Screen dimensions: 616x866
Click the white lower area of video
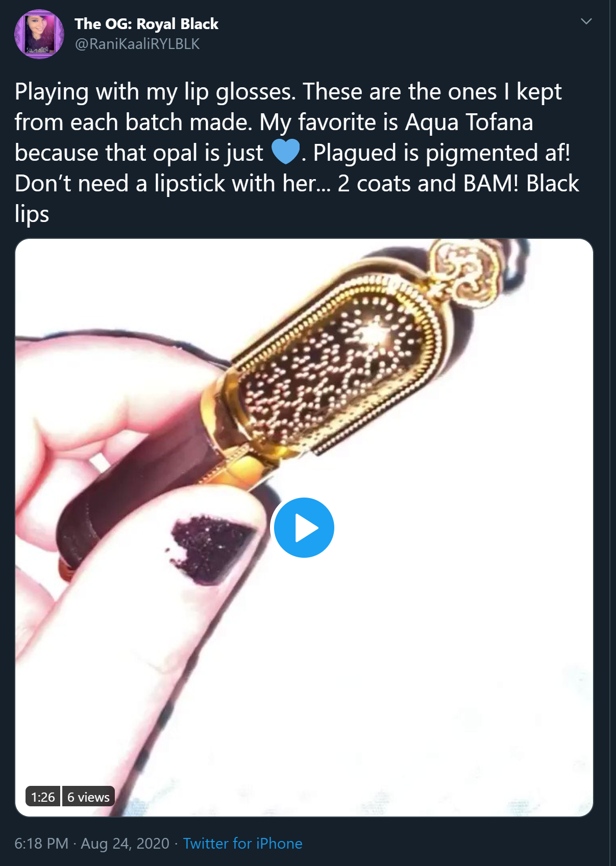(408, 689)
